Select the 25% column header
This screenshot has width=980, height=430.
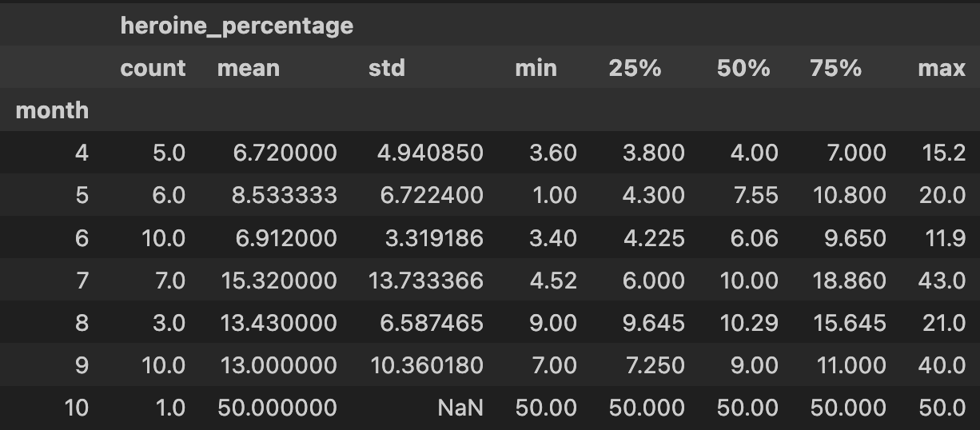coord(635,68)
